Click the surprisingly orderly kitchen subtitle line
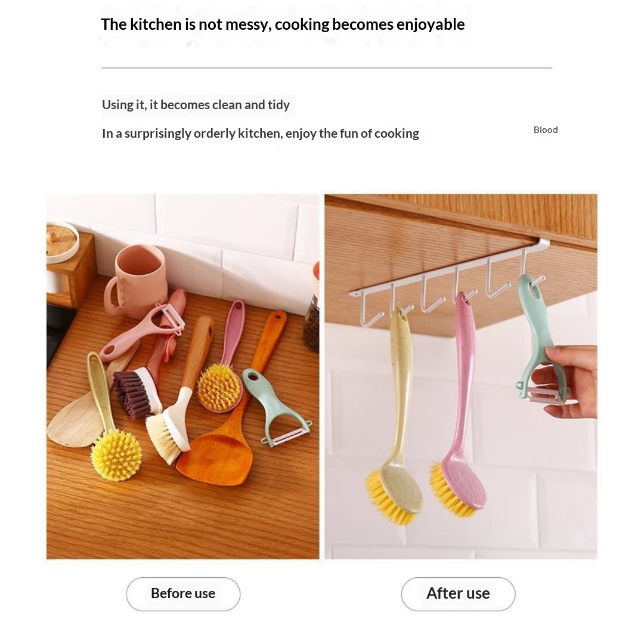This screenshot has height=644, width=644. 261,134
